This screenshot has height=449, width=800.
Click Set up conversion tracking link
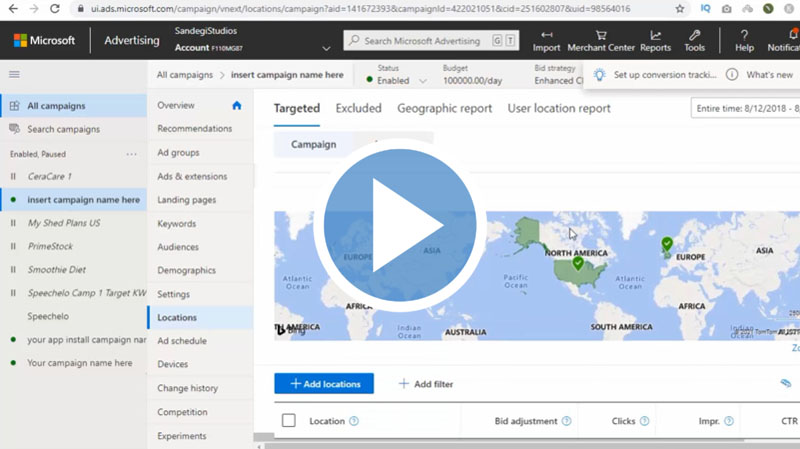(665, 75)
